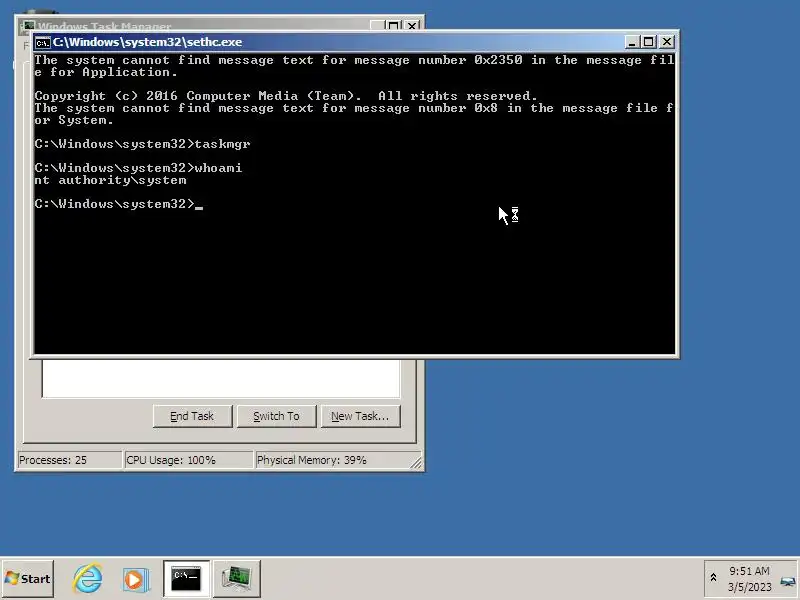800x600 pixels.
Task: Click Switch To in Task Manager
Action: click(277, 416)
